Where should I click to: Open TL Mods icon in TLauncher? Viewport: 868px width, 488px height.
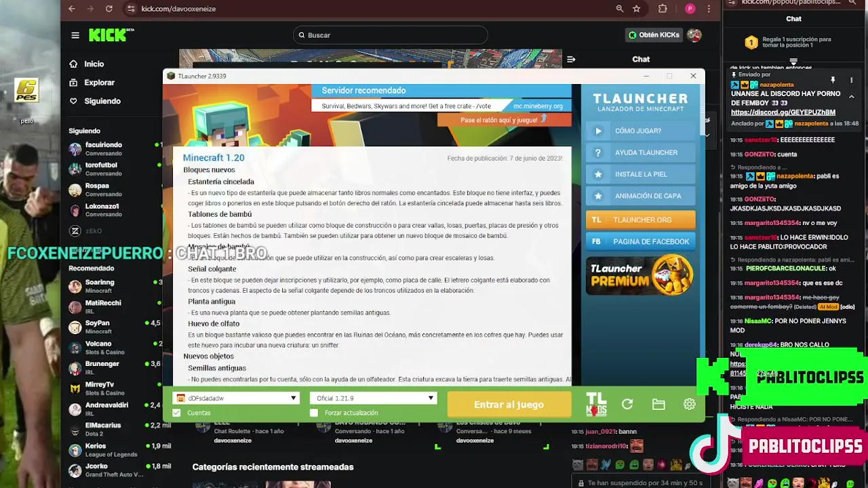pos(596,404)
